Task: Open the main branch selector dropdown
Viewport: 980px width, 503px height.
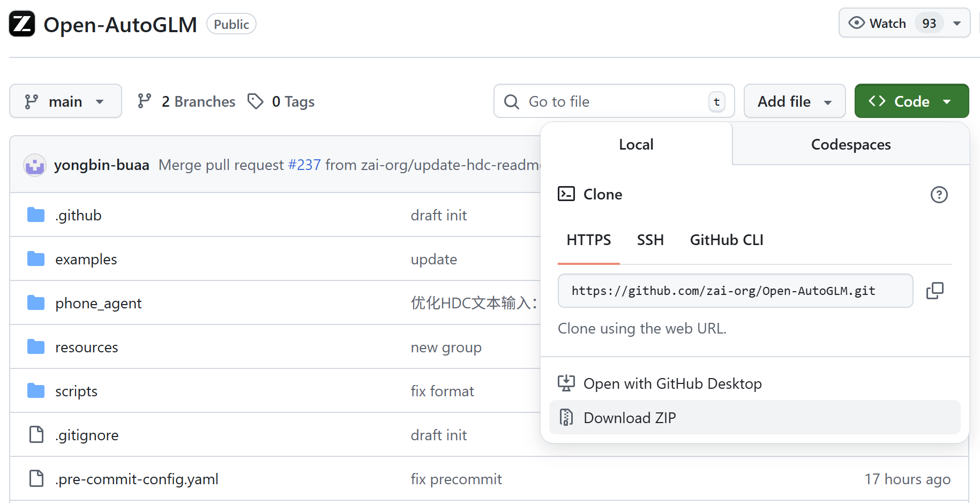Action: tap(65, 101)
